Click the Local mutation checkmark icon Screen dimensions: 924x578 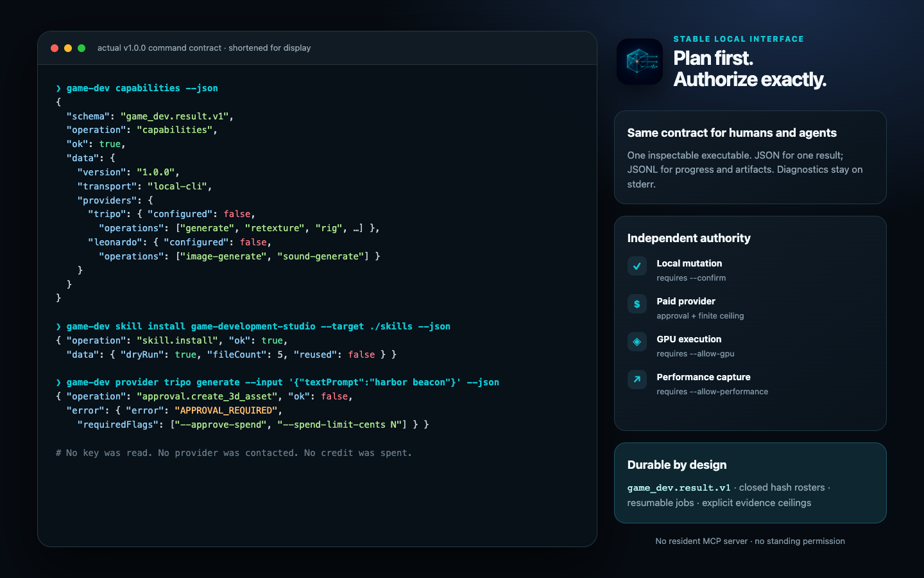[x=637, y=266]
